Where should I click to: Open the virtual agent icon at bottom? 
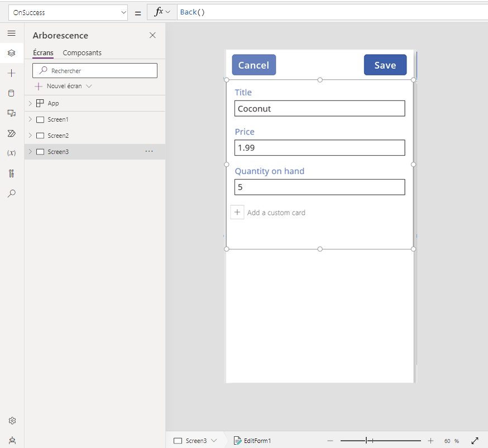(x=12, y=440)
